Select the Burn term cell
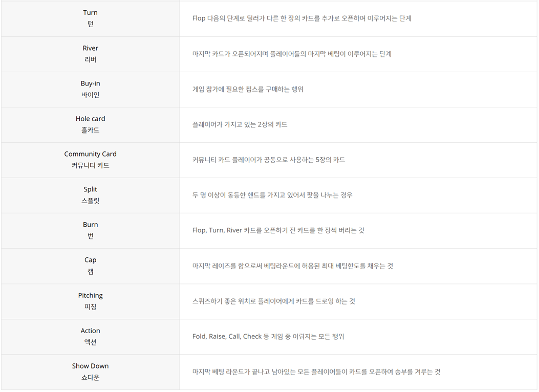The width and height of the screenshot is (539, 392). click(x=90, y=230)
